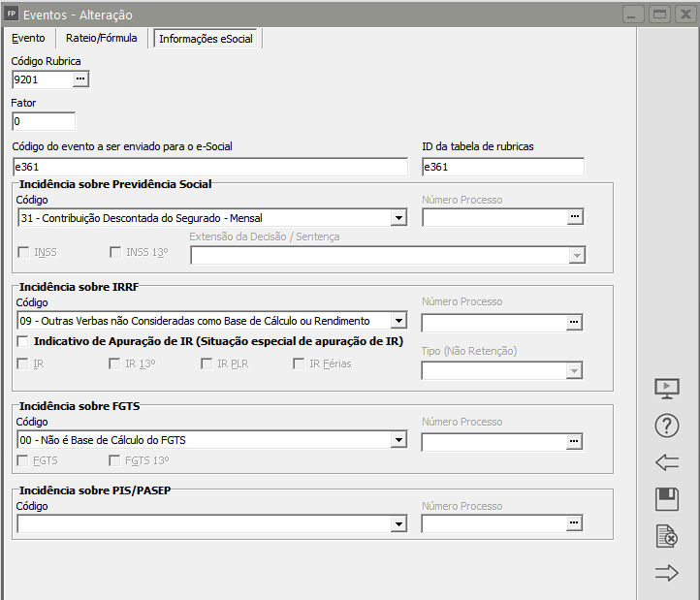Go to previous record with left arrow

[666, 462]
